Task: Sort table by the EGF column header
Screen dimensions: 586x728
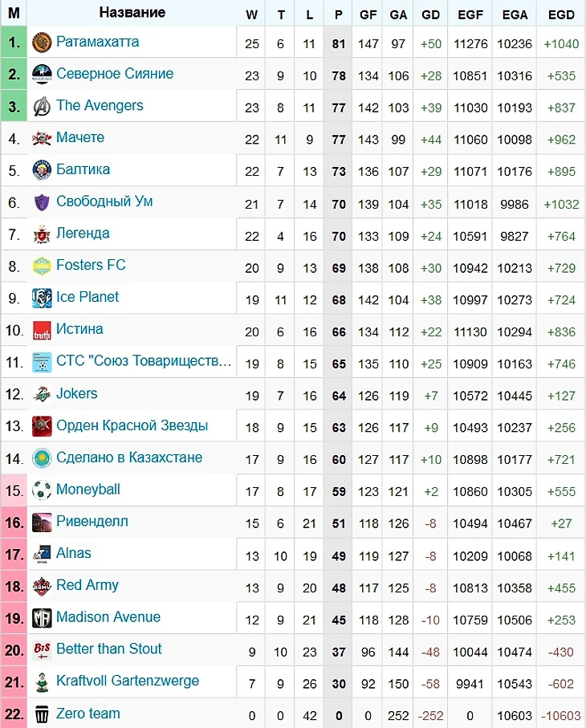Action: point(470,14)
